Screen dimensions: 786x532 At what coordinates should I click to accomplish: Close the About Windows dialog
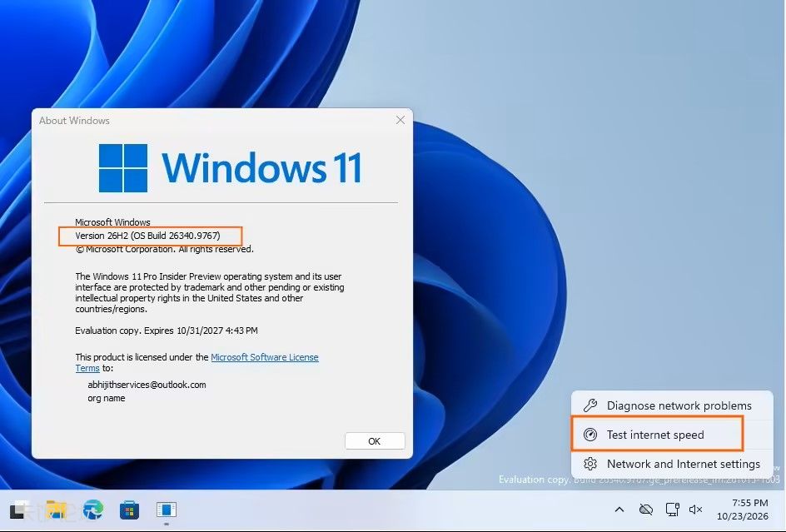(400, 121)
